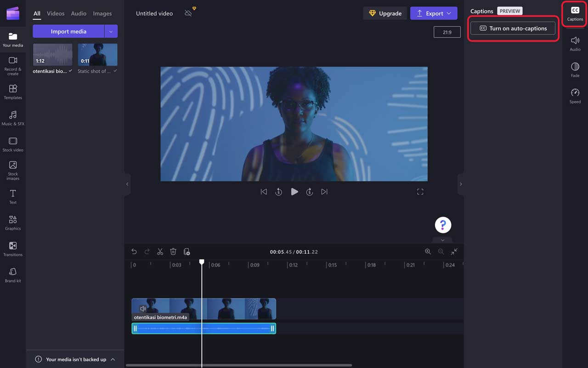Image resolution: width=588 pixels, height=368 pixels.
Task: Expand the media backup warning chevron
Action: pos(113,359)
